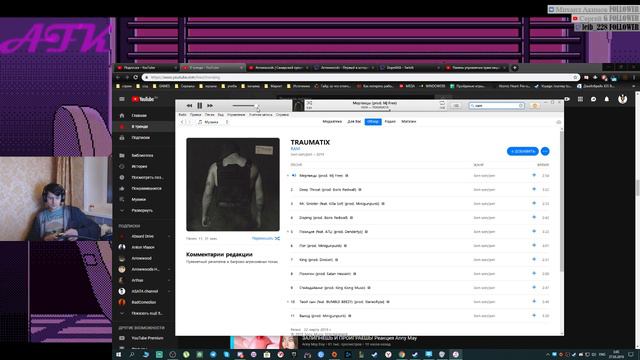Add track 4 Doping to library

coord(534,218)
